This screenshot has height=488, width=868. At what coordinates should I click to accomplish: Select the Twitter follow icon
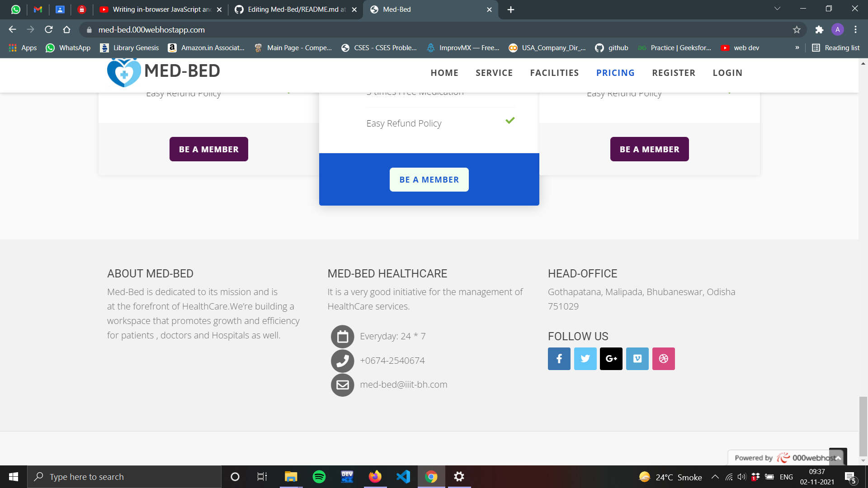[585, 358]
